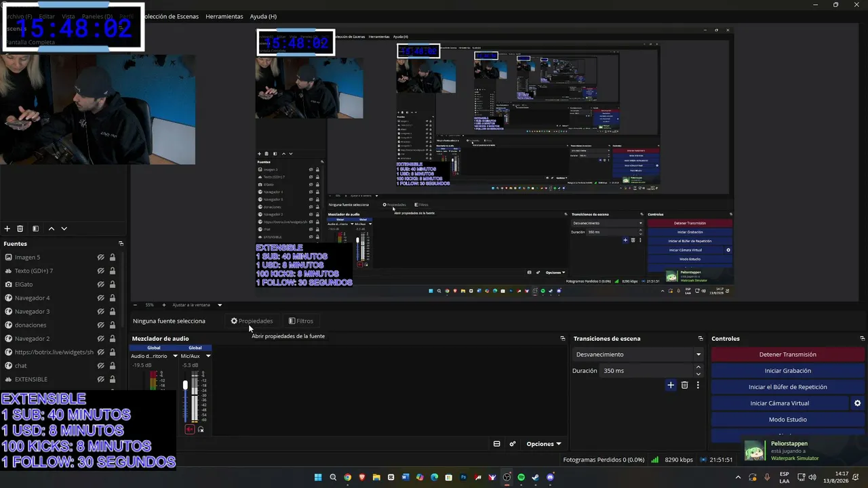
Task: Undock the Controles panel
Action: coord(863,338)
